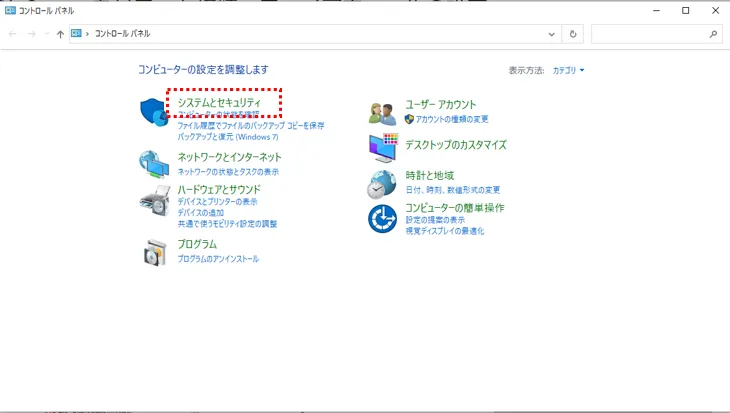
Task: Click the Clock and Region globe icon
Action: pyautogui.click(x=382, y=184)
